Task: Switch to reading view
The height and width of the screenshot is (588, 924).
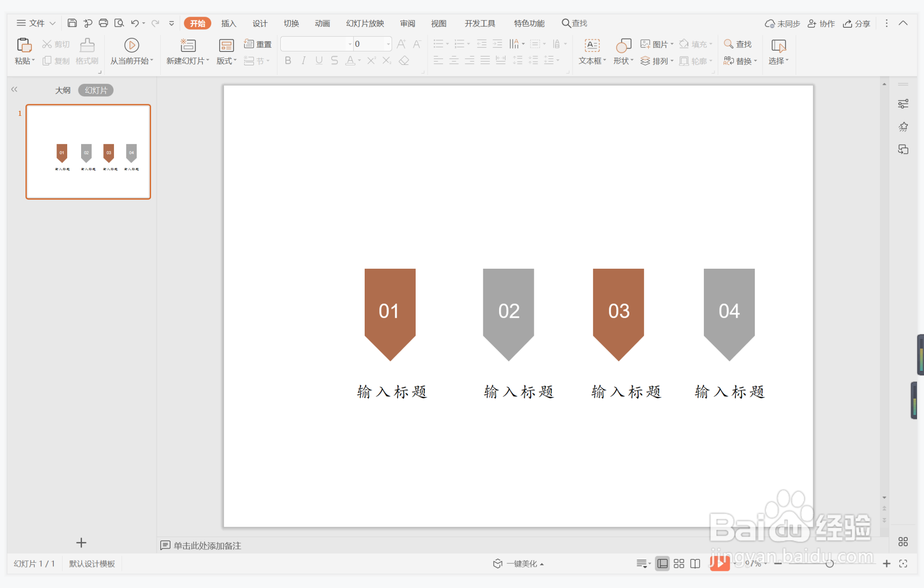Action: coord(695,563)
